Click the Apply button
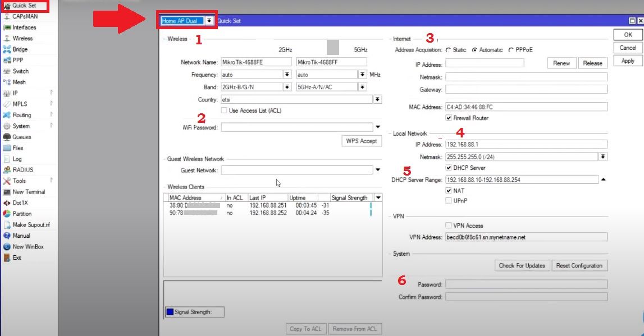Viewport: 644px width, 336px height. pyautogui.click(x=628, y=61)
